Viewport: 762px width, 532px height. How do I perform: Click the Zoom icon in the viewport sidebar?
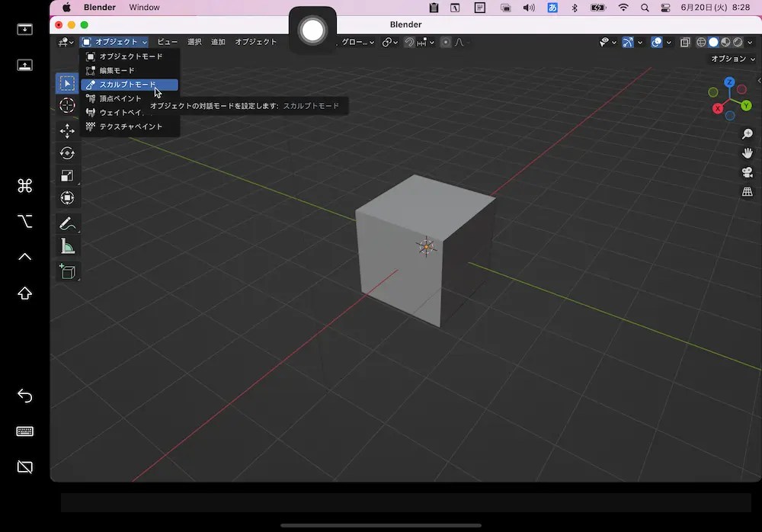click(748, 133)
